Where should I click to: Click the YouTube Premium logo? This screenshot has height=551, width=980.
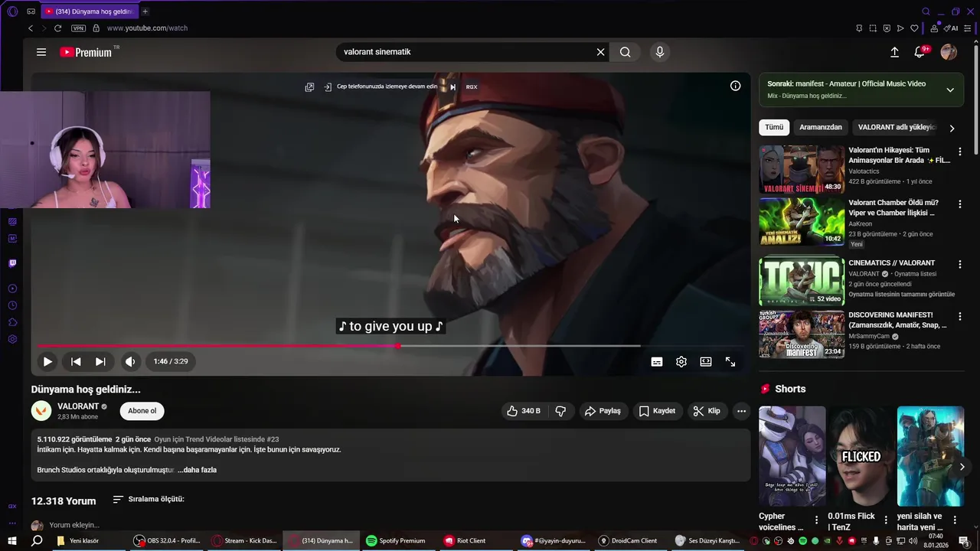(86, 52)
